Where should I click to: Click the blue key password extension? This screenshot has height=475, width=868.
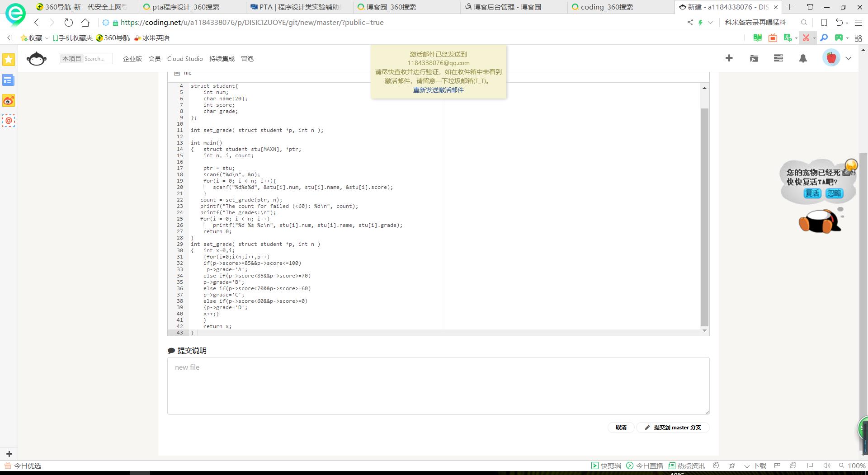click(824, 38)
